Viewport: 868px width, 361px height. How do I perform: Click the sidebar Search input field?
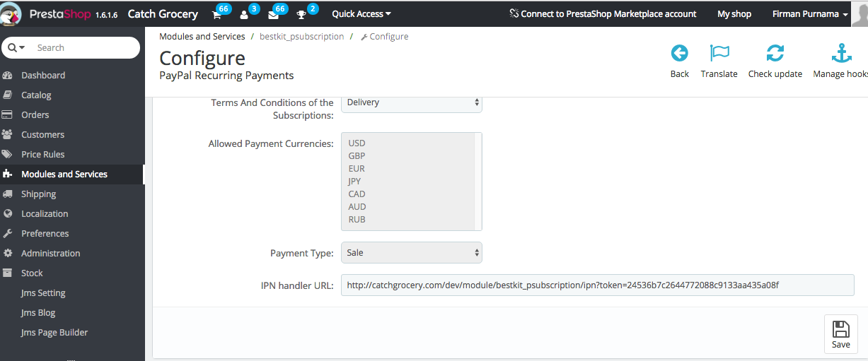[85, 47]
